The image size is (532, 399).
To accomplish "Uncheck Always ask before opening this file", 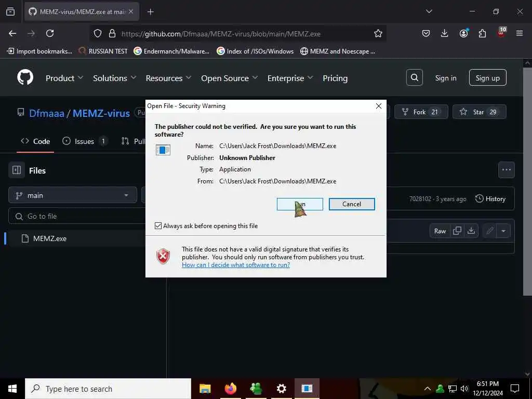I will [158, 225].
